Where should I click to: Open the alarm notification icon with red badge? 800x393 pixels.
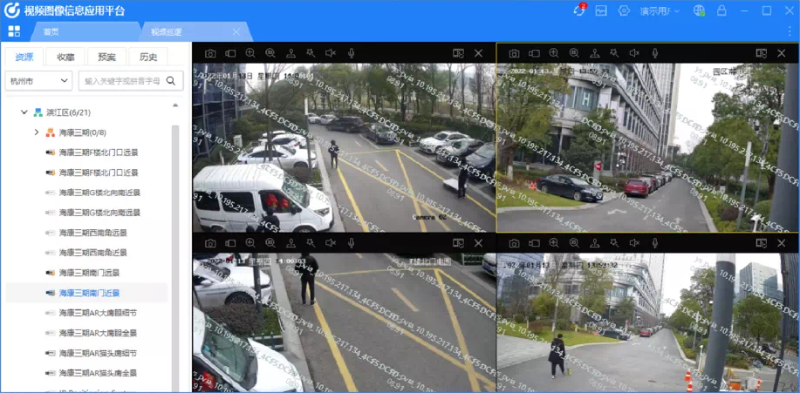pyautogui.click(x=580, y=10)
